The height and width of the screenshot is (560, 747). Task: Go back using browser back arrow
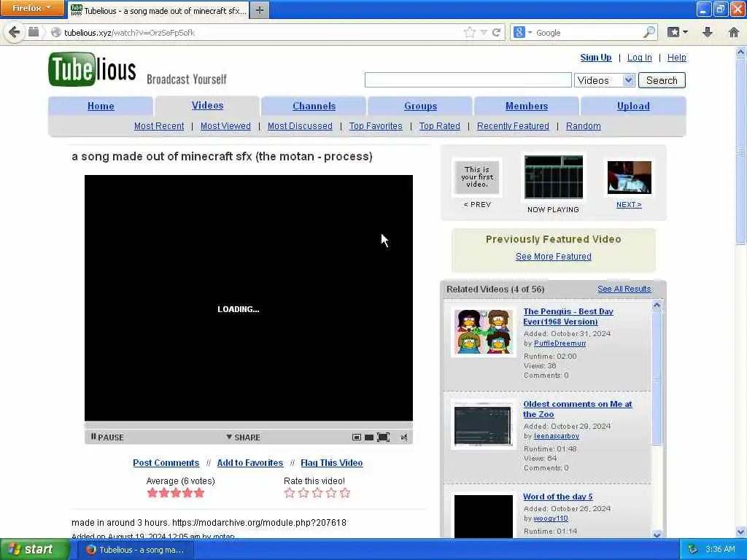pos(15,32)
